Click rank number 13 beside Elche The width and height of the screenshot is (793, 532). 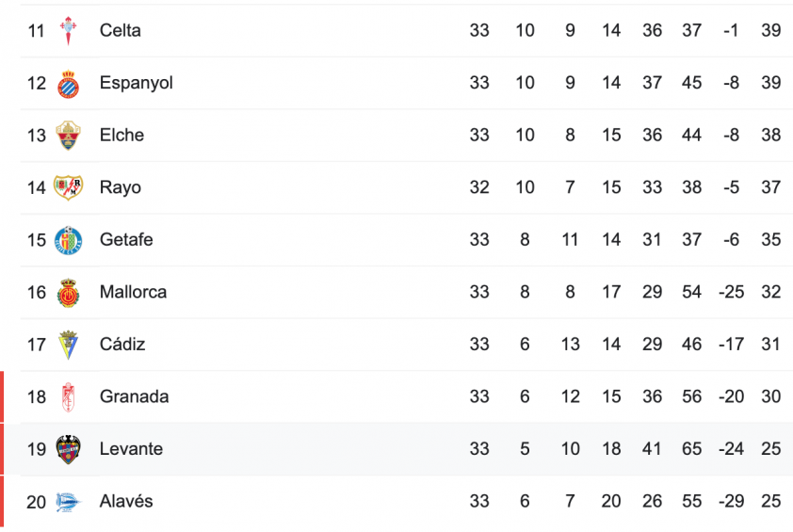pos(37,136)
